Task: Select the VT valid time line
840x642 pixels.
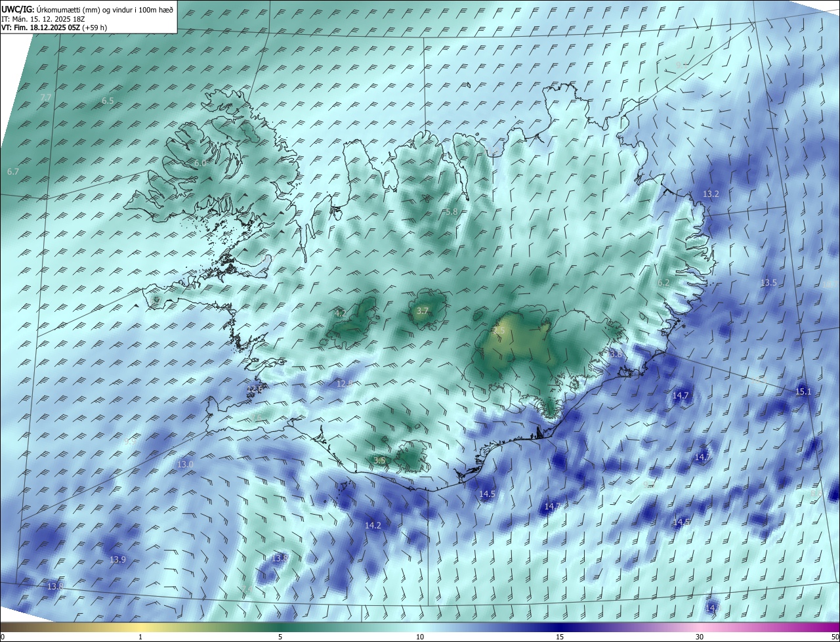Action: [54, 28]
